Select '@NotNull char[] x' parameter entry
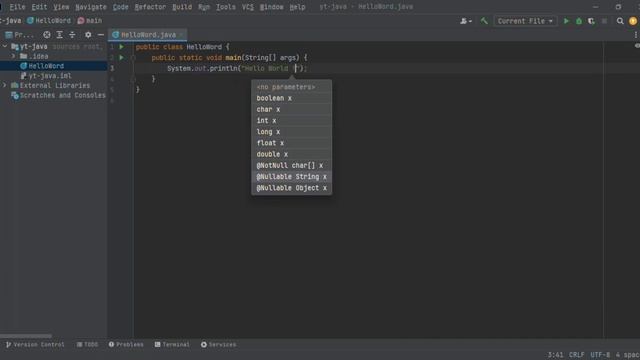The image size is (640, 360). point(291,165)
